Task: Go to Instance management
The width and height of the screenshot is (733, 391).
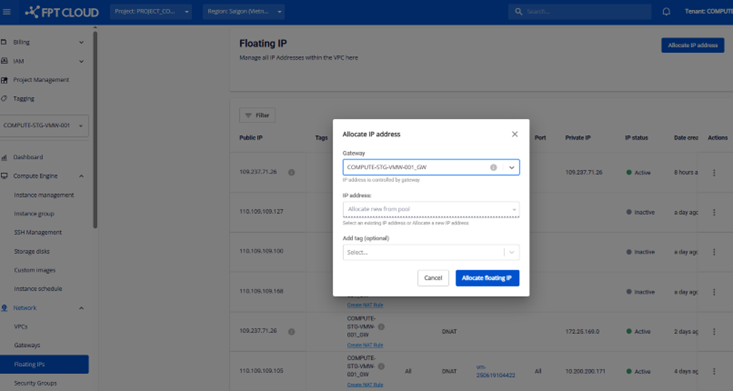Action: pos(44,195)
